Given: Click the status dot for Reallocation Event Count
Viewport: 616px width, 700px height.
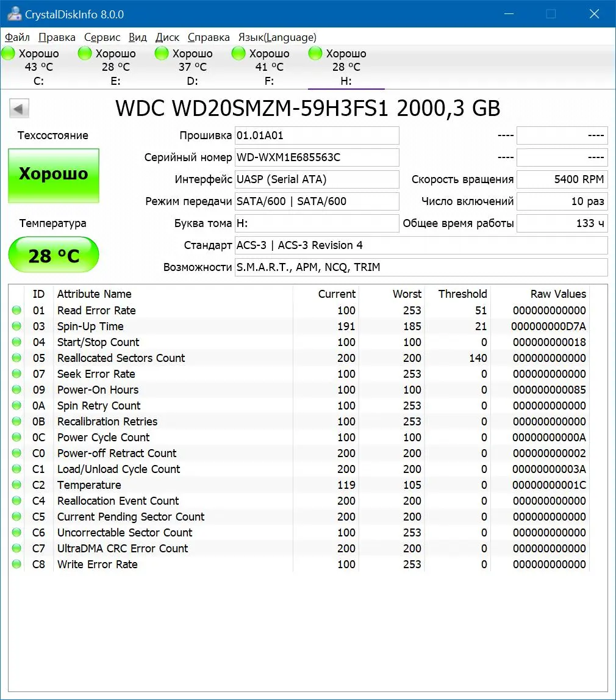Looking at the screenshot, I should pos(16,500).
